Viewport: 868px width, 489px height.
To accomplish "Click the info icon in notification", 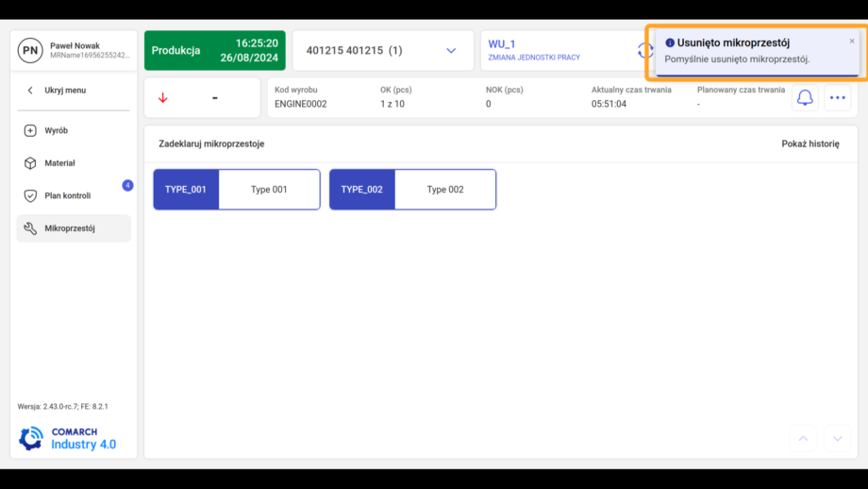I will pyautogui.click(x=669, y=42).
